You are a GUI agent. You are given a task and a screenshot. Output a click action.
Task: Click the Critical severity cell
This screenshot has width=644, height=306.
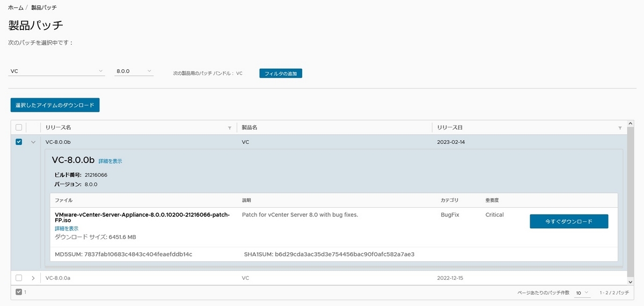(x=494, y=215)
